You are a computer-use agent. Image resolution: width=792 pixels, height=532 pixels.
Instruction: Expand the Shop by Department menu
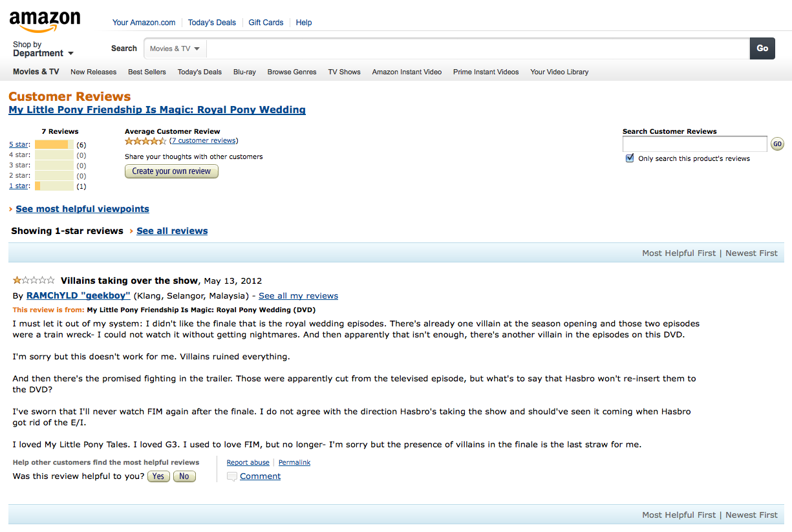(x=43, y=49)
